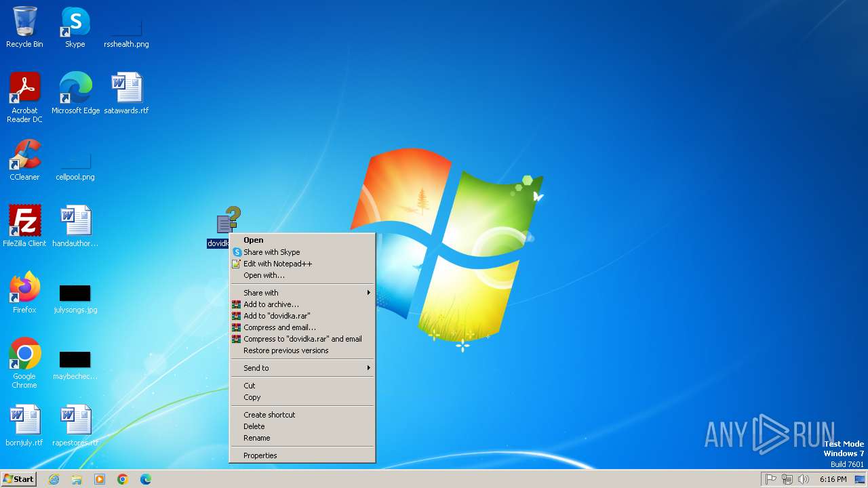Screen dimensions: 868x488
Task: Select the handauthor document icon
Action: click(x=75, y=226)
